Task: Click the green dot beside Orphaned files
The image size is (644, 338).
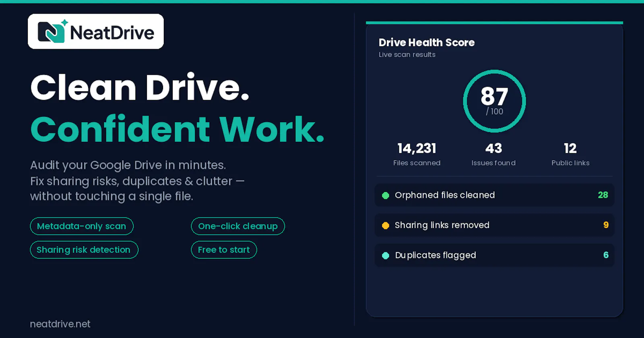Action: tap(386, 196)
